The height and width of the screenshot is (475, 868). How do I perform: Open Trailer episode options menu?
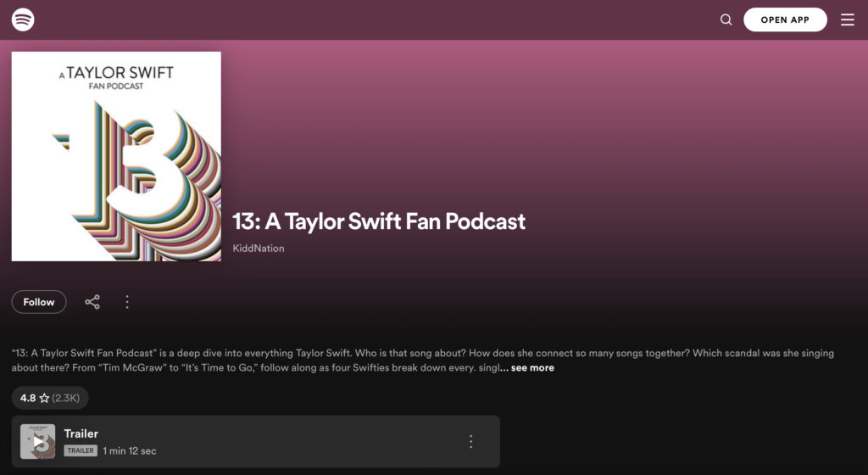[x=471, y=441]
